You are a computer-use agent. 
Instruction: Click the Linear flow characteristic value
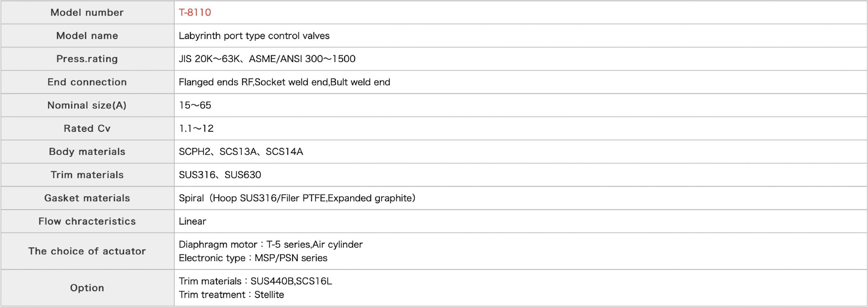click(192, 221)
